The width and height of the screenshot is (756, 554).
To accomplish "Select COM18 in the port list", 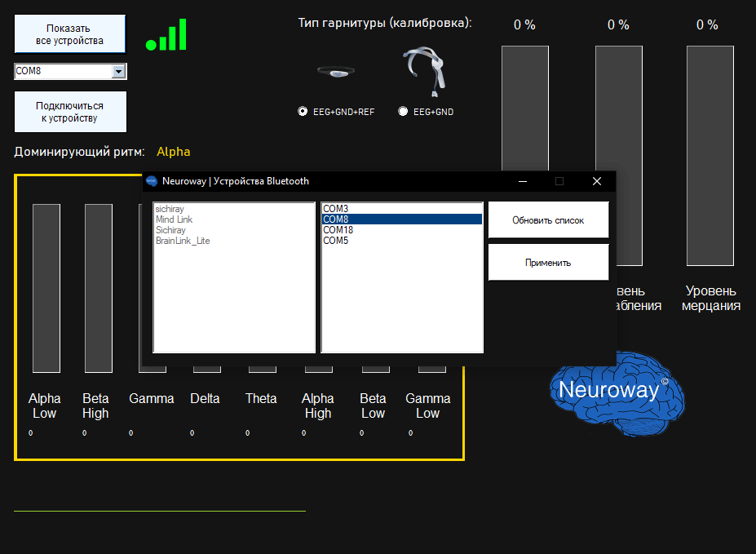I will [x=402, y=230].
